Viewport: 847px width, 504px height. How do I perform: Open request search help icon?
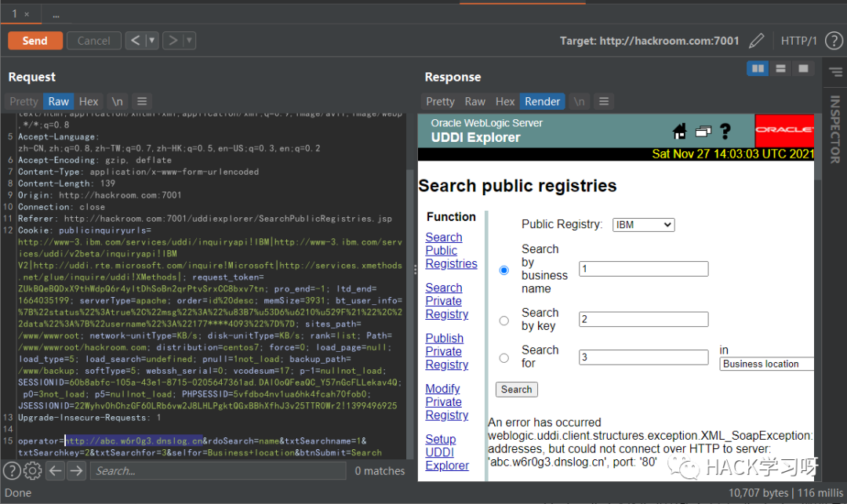[12, 470]
